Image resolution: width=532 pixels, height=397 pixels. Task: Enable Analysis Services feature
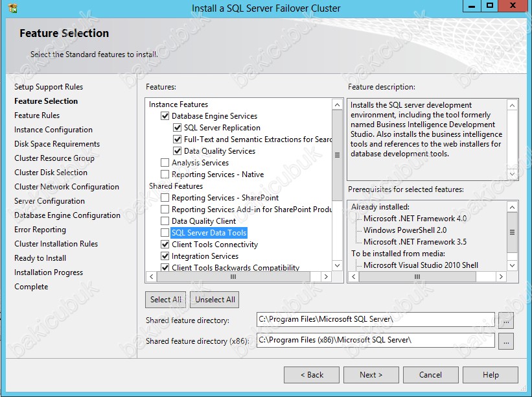point(165,163)
